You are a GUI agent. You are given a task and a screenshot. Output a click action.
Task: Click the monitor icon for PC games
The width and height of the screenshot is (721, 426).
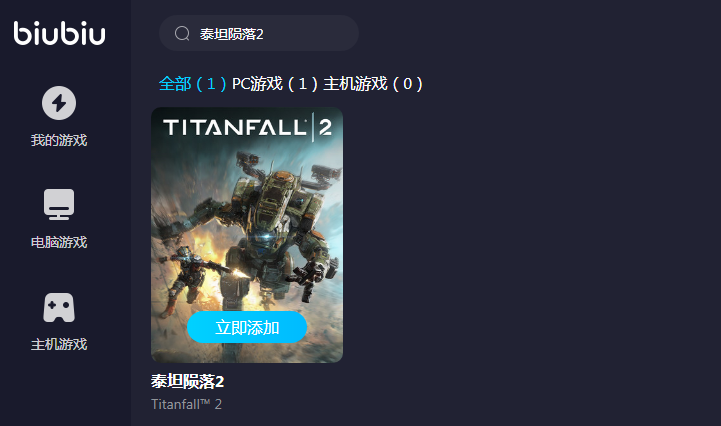pos(59,204)
